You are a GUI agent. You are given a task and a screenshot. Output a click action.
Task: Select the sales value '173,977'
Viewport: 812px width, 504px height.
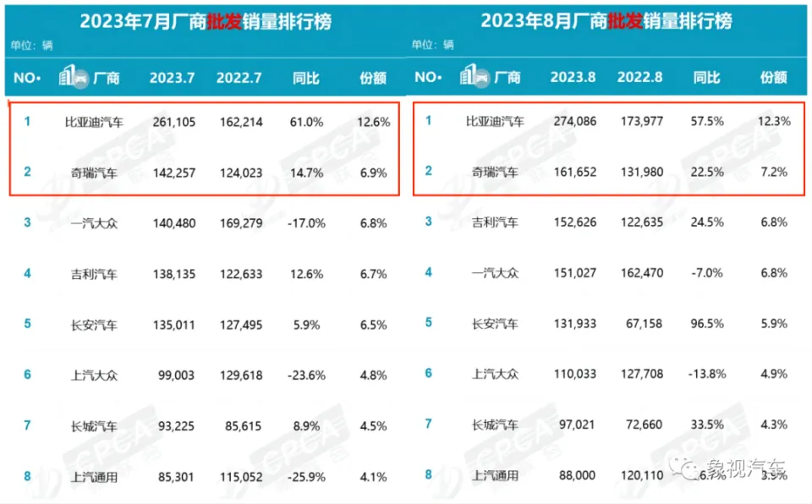(x=642, y=121)
